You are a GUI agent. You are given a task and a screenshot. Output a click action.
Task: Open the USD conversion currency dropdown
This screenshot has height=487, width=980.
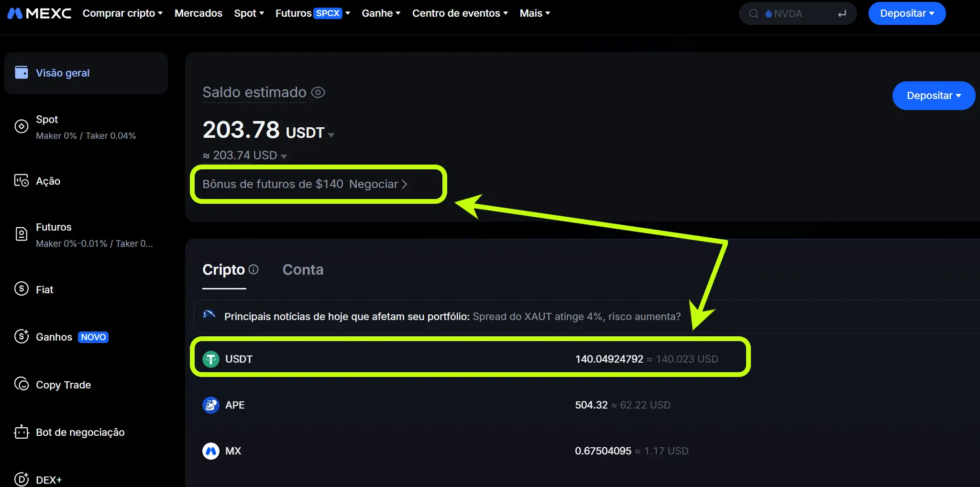pos(284,156)
